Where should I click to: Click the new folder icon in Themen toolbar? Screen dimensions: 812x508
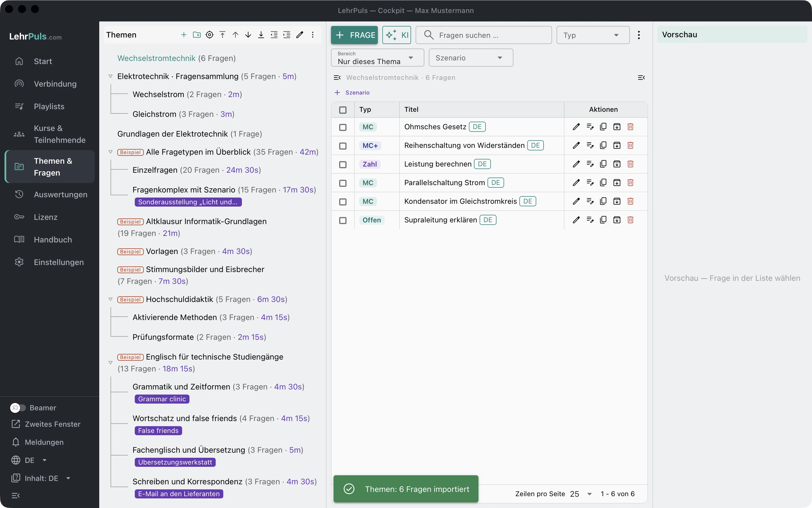coord(197,35)
